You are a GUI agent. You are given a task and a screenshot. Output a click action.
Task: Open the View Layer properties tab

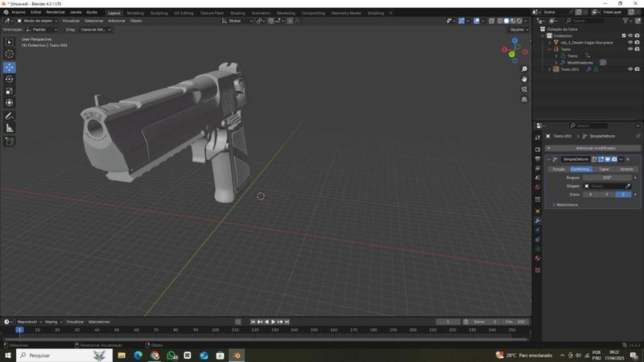pyautogui.click(x=538, y=168)
